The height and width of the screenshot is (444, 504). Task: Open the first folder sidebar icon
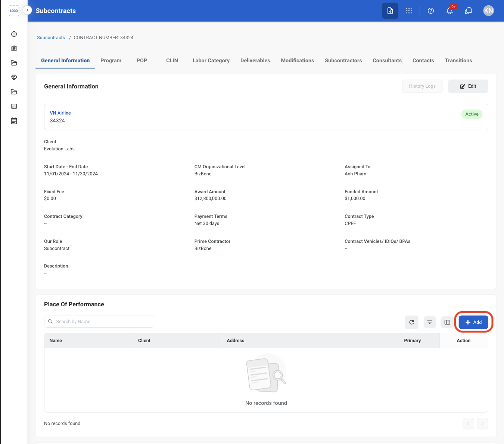(14, 63)
